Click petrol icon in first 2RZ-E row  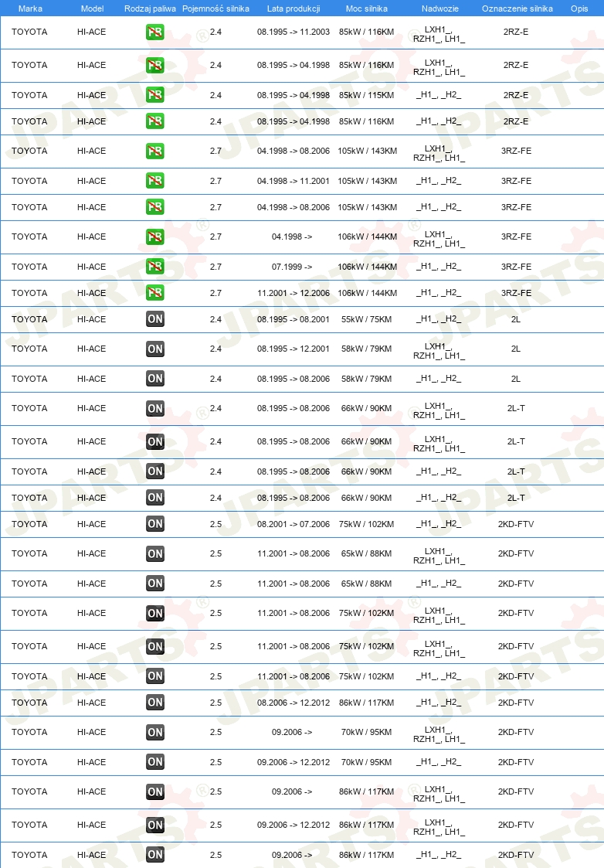click(x=155, y=32)
